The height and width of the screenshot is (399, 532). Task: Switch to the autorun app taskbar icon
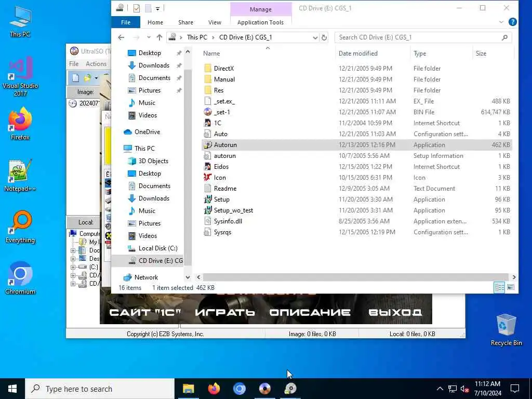pyautogui.click(x=290, y=389)
